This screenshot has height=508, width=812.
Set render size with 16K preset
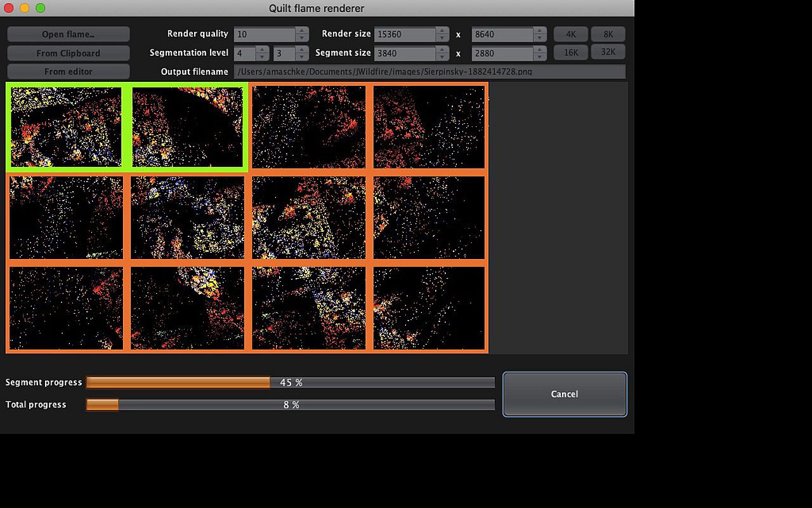(x=571, y=53)
